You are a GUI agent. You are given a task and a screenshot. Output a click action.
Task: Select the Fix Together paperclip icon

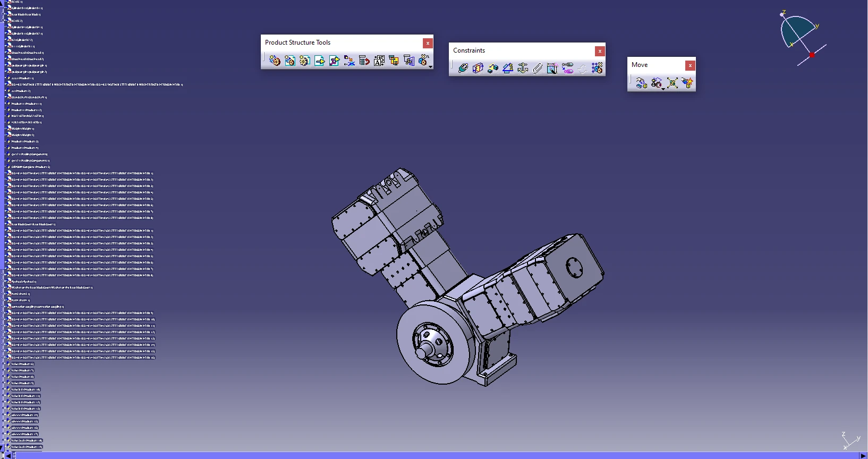pyautogui.click(x=538, y=68)
